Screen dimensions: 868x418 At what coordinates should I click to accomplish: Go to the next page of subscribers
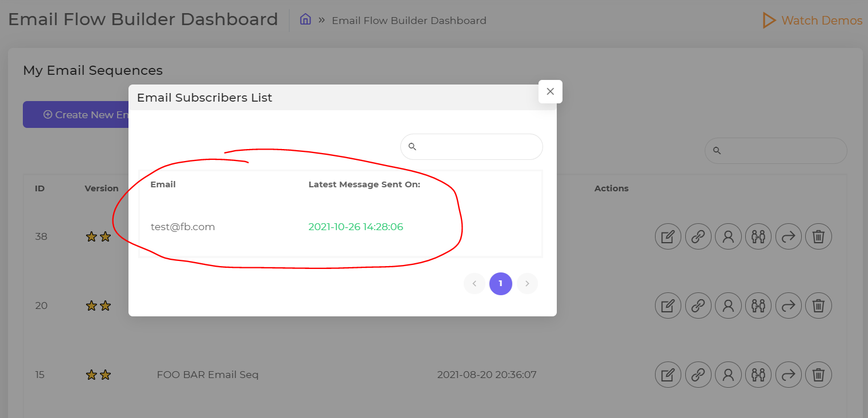click(527, 284)
